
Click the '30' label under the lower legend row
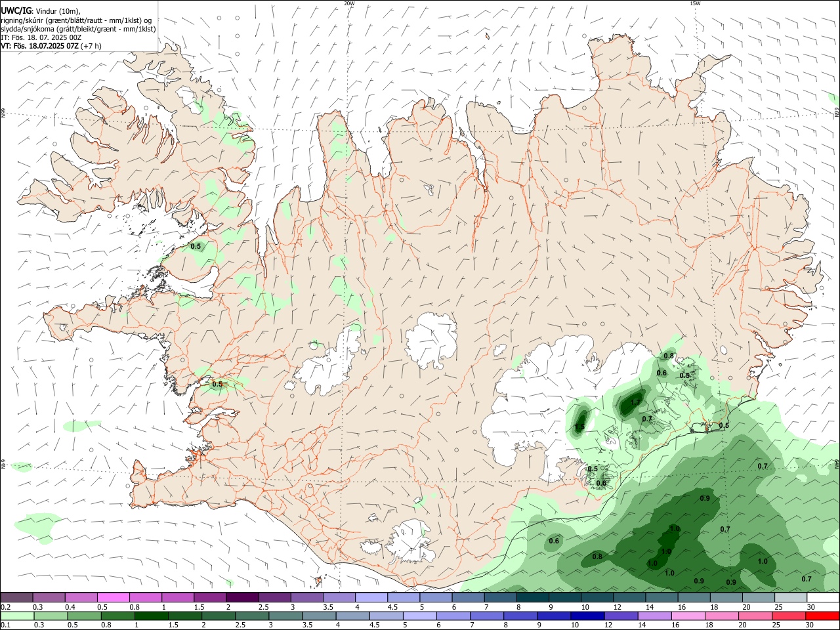click(808, 625)
